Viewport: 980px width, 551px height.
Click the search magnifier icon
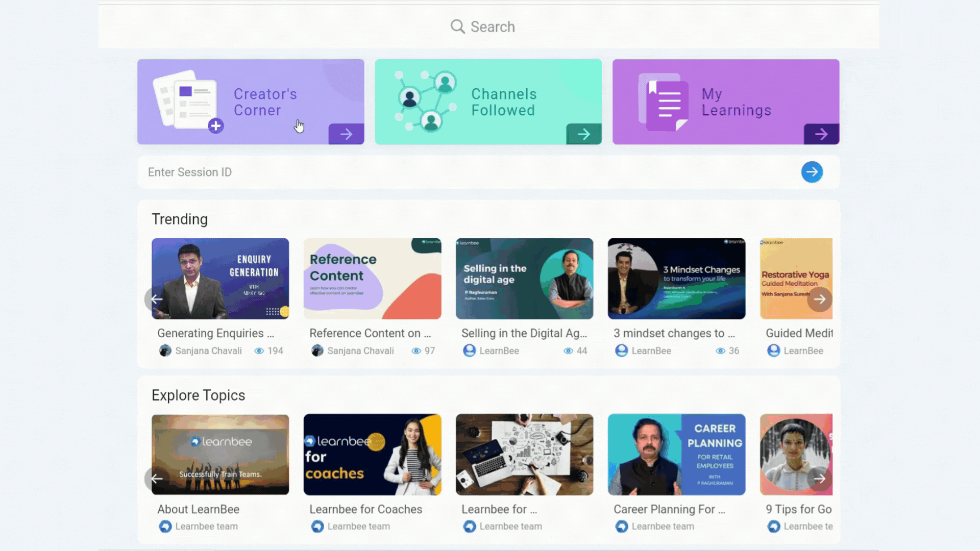tap(457, 27)
